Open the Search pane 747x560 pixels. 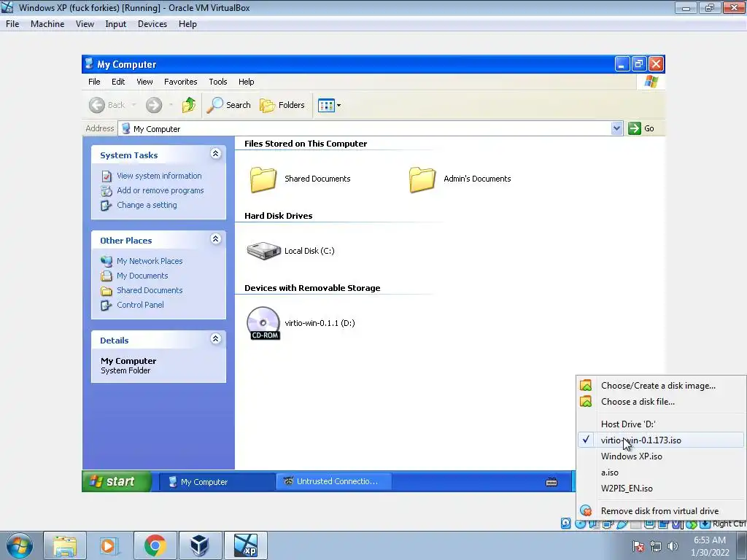[x=228, y=105]
